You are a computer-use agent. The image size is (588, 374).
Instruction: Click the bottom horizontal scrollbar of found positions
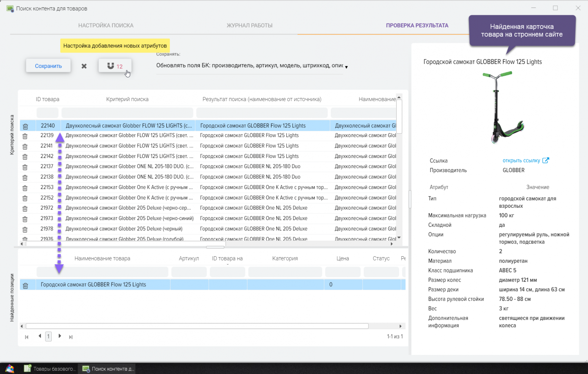tap(197, 326)
